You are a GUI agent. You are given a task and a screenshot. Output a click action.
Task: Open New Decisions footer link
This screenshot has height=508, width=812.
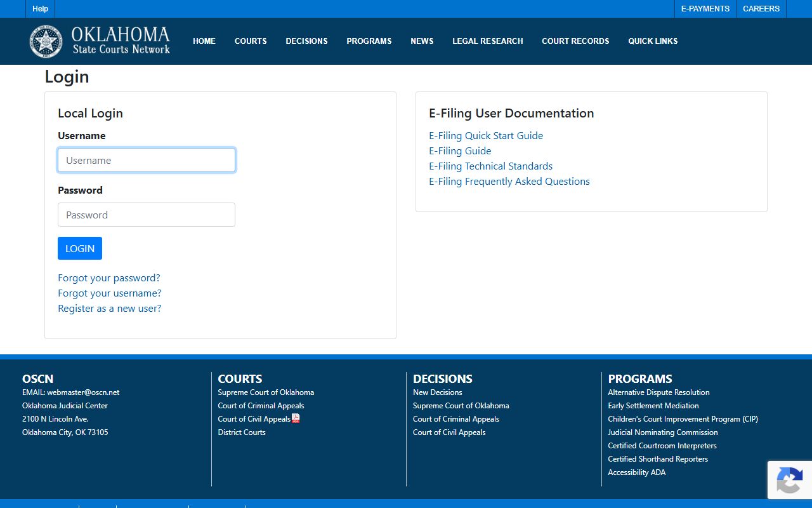pyautogui.click(x=438, y=392)
